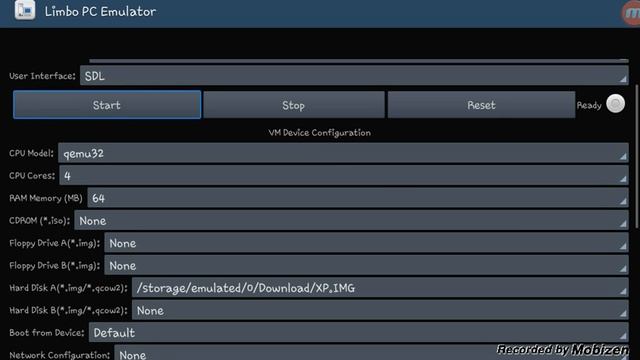The width and height of the screenshot is (640, 360).
Task: Click the 'CPU Cores:' label
Action: [x=32, y=176]
